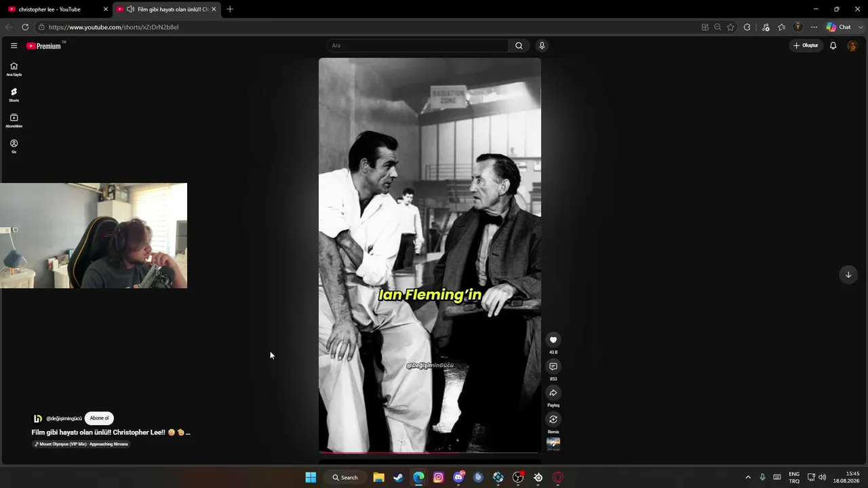Like the Short with the heart button
Viewport: 868px width, 488px height.
[x=553, y=340]
